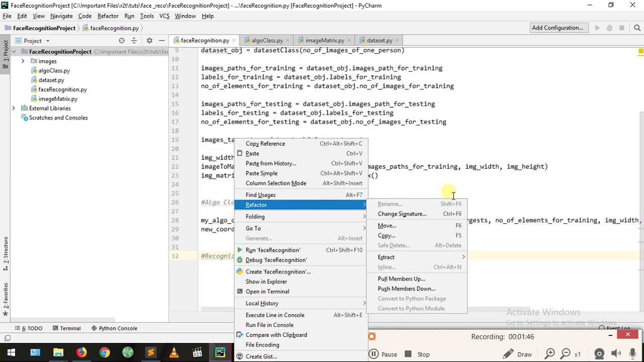This screenshot has height=362, width=644.
Task: Open the 6: TODO tool window
Action: pos(29,328)
